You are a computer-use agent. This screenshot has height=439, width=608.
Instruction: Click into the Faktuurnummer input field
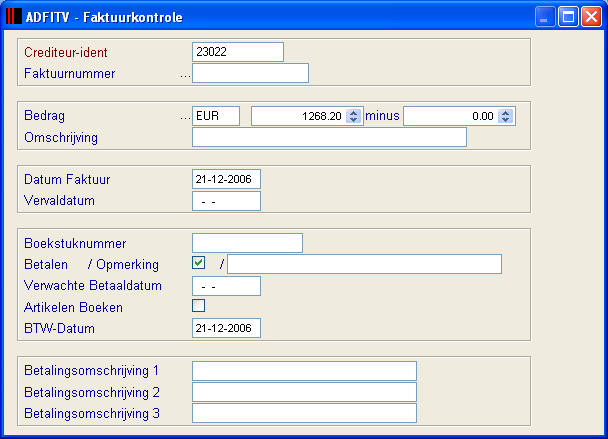click(250, 73)
